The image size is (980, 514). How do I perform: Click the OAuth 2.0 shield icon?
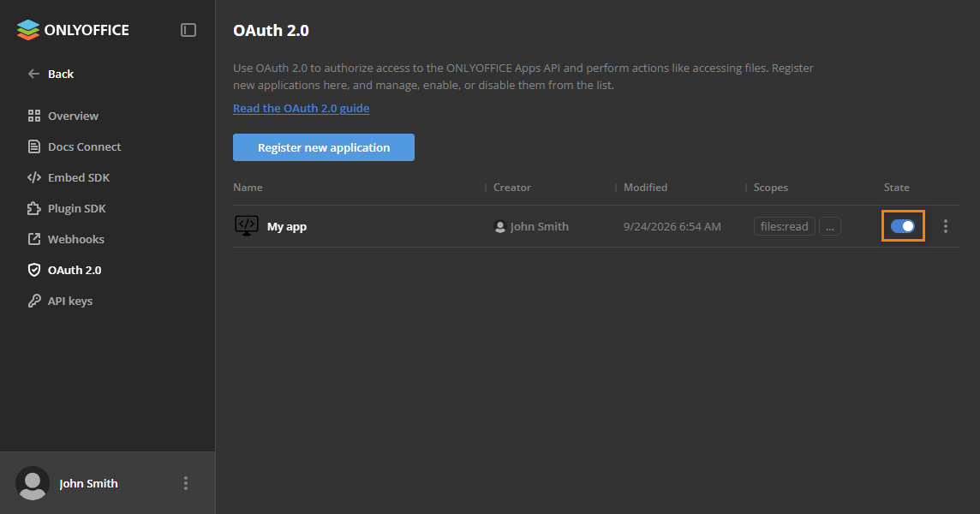pos(33,270)
